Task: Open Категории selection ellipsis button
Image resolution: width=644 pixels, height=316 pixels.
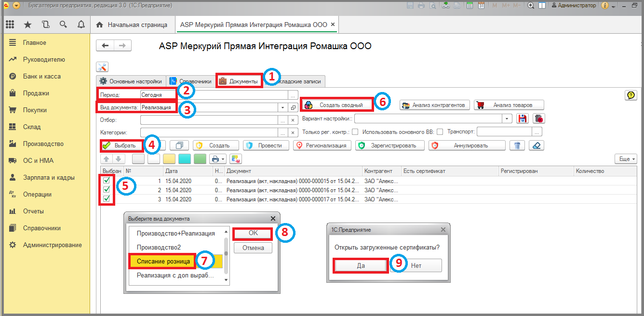Action: point(283,132)
